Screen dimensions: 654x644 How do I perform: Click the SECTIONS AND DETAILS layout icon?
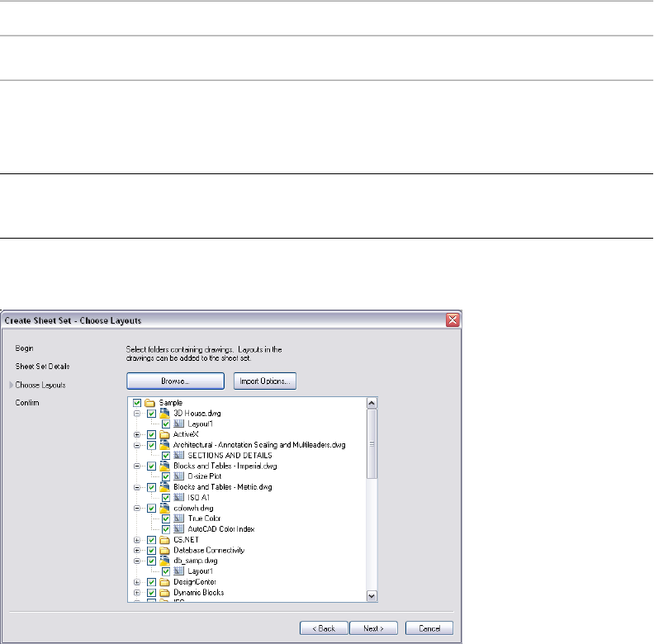click(x=178, y=456)
